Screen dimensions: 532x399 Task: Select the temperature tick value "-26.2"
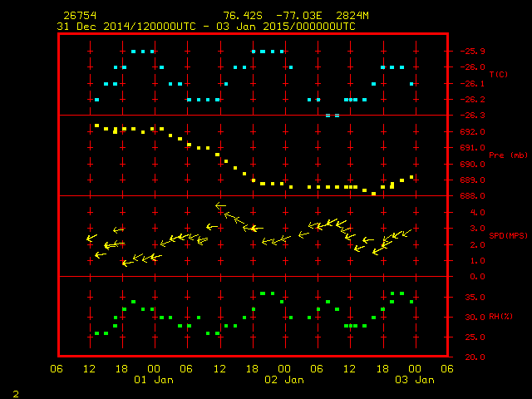[x=472, y=100]
